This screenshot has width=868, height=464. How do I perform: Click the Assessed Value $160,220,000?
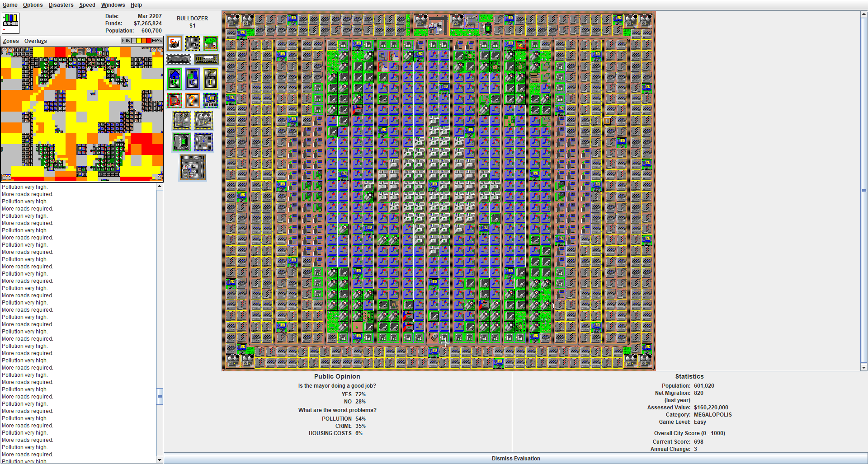711,408
